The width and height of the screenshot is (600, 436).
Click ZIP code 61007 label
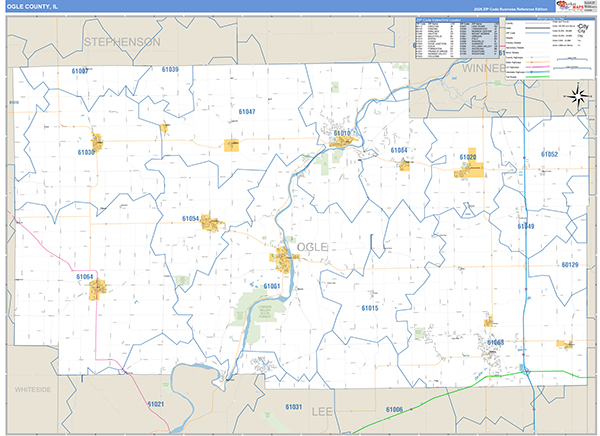click(x=80, y=71)
